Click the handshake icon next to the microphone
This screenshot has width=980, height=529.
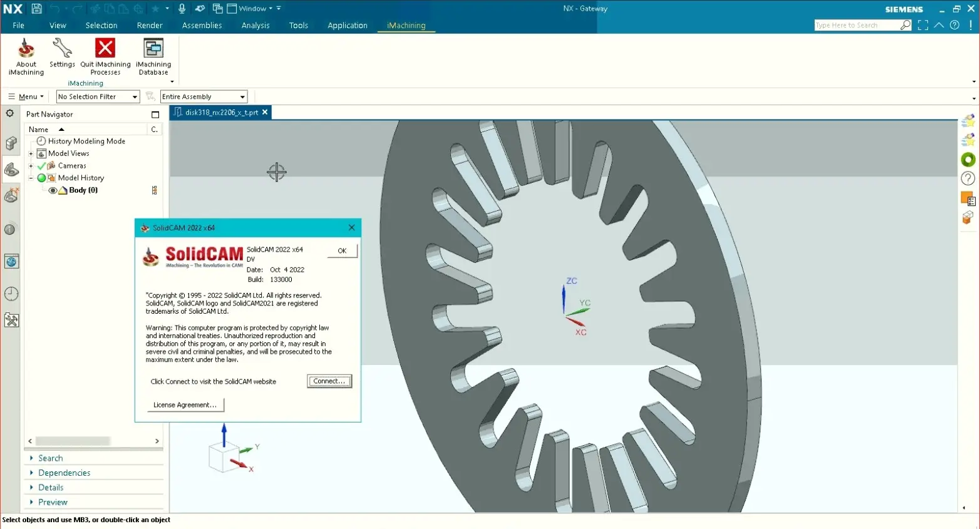(x=200, y=9)
